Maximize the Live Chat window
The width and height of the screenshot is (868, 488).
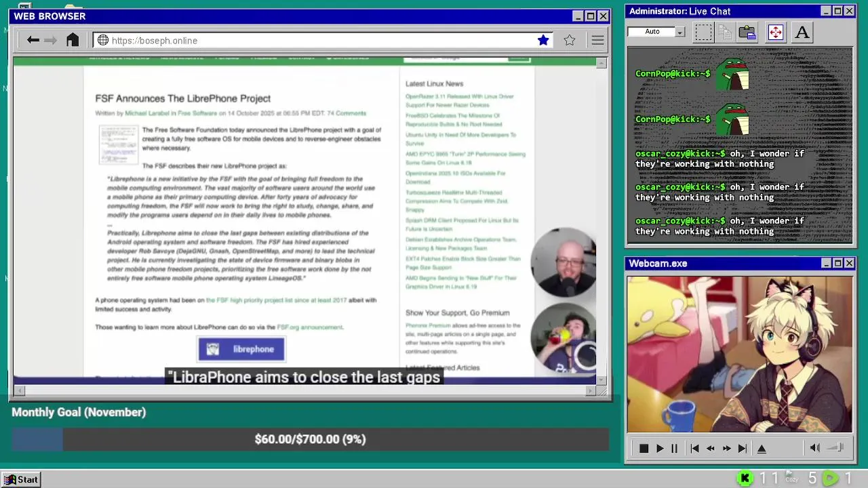click(x=837, y=11)
